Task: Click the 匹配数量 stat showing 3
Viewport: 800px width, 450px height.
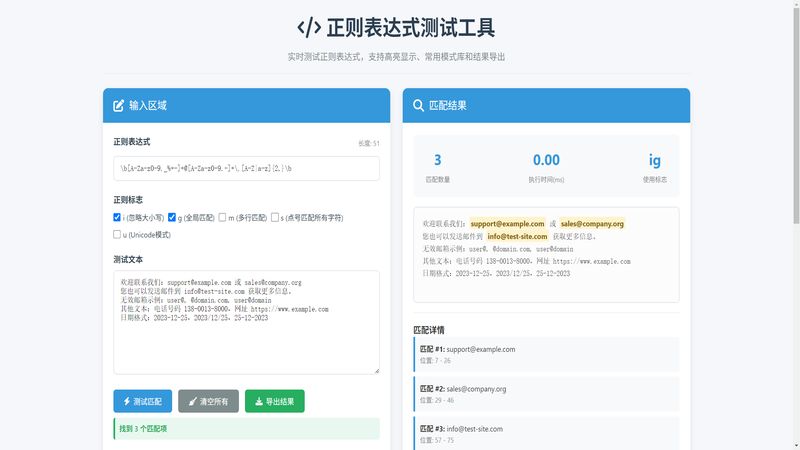Action: (438, 166)
